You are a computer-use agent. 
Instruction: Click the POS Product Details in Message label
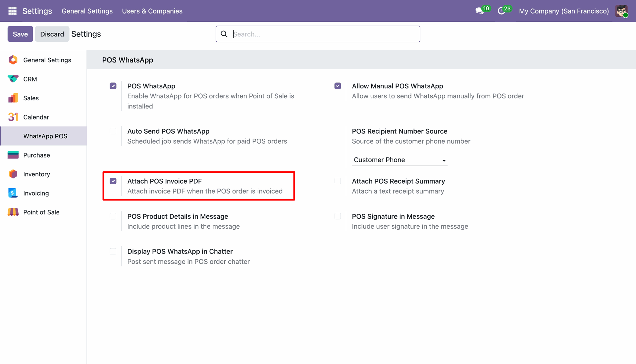click(x=178, y=216)
